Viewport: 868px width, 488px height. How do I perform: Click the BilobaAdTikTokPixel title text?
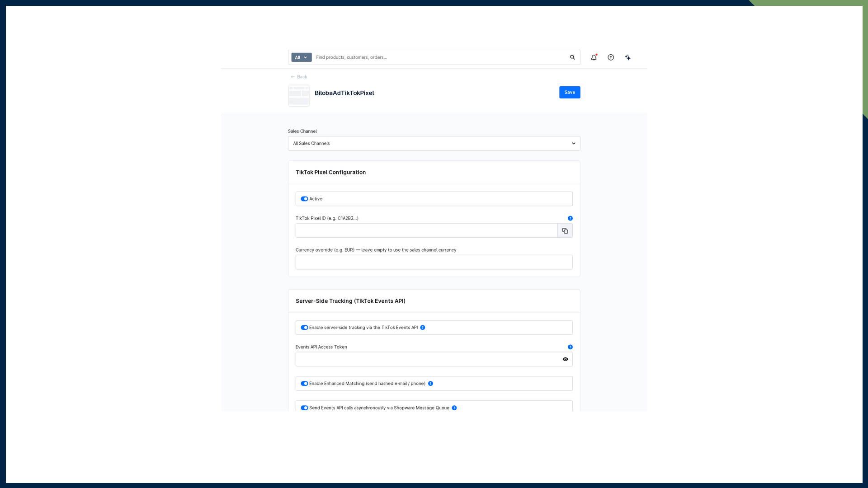[344, 93]
